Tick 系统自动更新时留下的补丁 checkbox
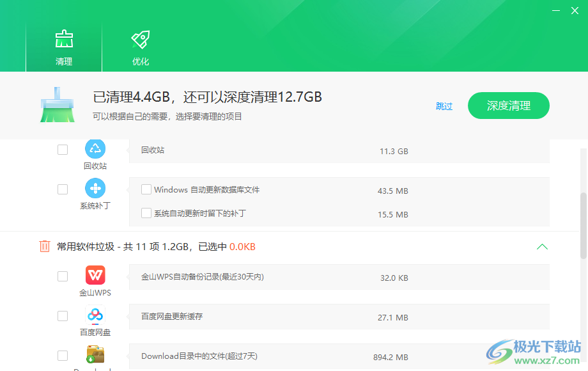The width and height of the screenshot is (588, 371). [x=146, y=213]
